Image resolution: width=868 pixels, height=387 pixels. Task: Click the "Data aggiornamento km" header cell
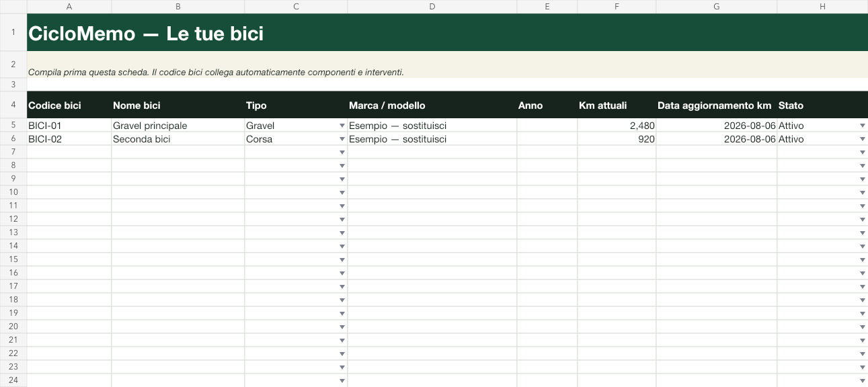coord(717,105)
